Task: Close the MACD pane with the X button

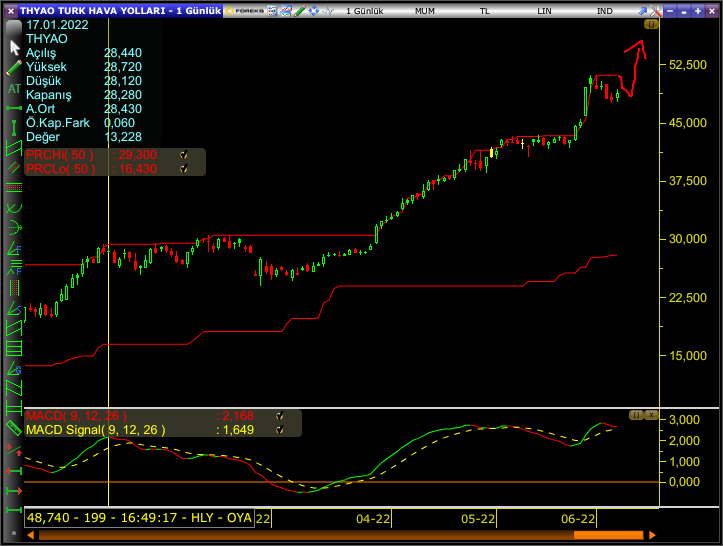Action: [651, 415]
